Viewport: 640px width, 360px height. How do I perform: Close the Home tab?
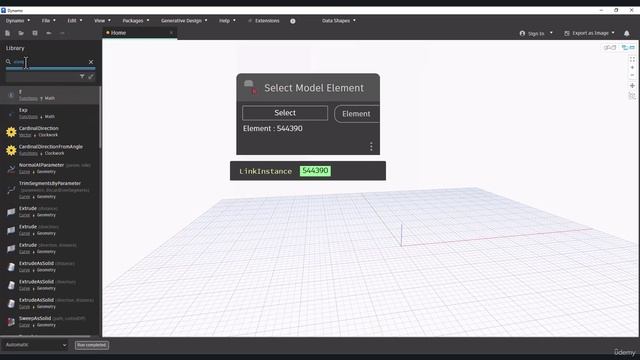click(171, 33)
